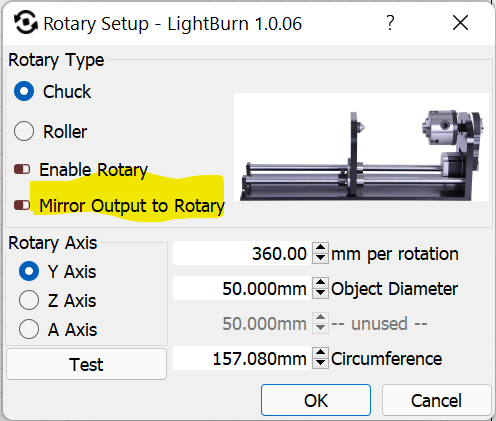Image resolution: width=496 pixels, height=421 pixels.
Task: Decrease Circumference with down arrow
Action: (x=320, y=363)
